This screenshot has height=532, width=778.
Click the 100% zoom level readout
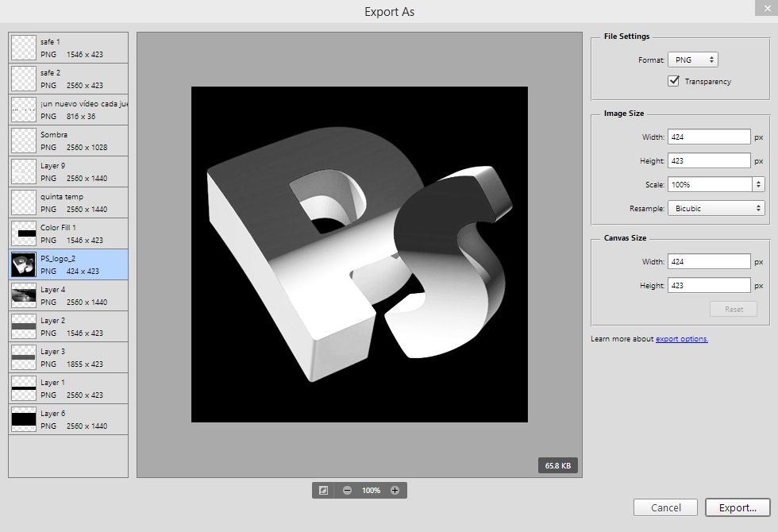tap(372, 491)
